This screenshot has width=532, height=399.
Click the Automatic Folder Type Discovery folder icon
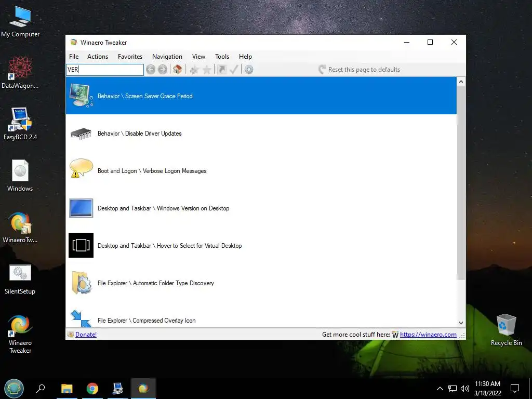(82, 282)
